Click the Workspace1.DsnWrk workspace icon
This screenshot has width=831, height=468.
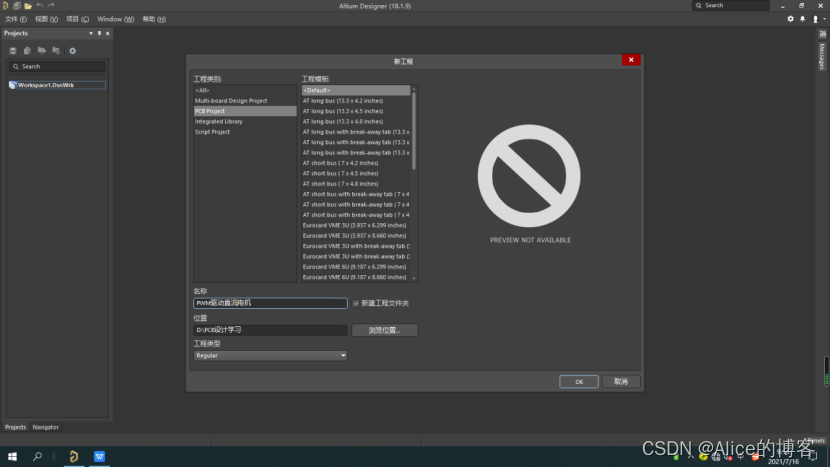pyautogui.click(x=13, y=85)
